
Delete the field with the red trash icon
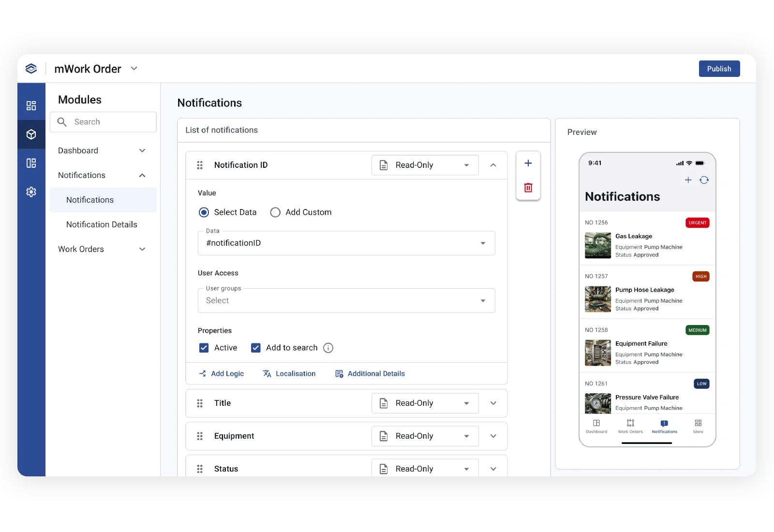528,188
